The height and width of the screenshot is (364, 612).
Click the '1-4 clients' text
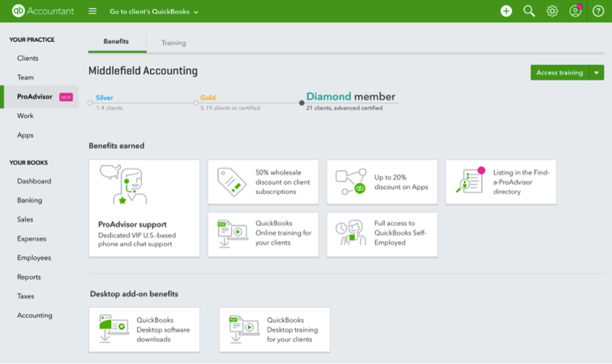pyautogui.click(x=109, y=108)
